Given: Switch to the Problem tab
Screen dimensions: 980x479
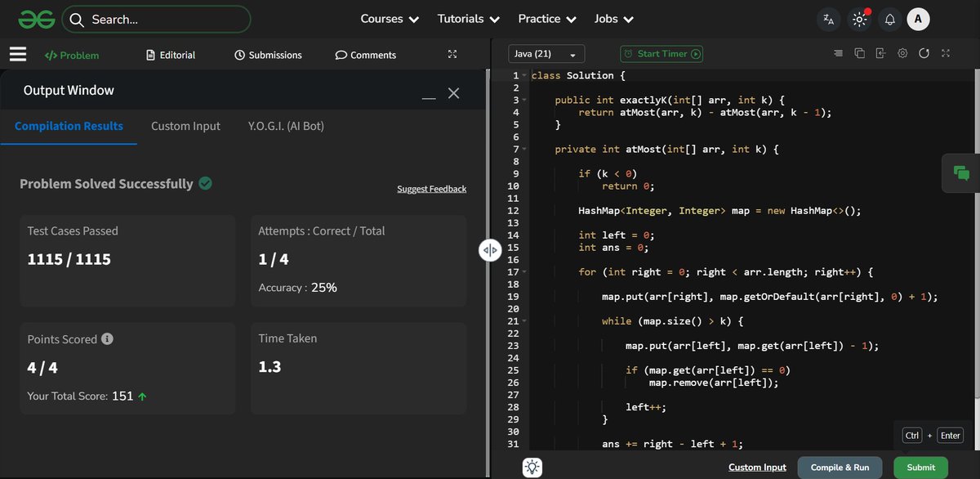Looking at the screenshot, I should pyautogui.click(x=72, y=55).
